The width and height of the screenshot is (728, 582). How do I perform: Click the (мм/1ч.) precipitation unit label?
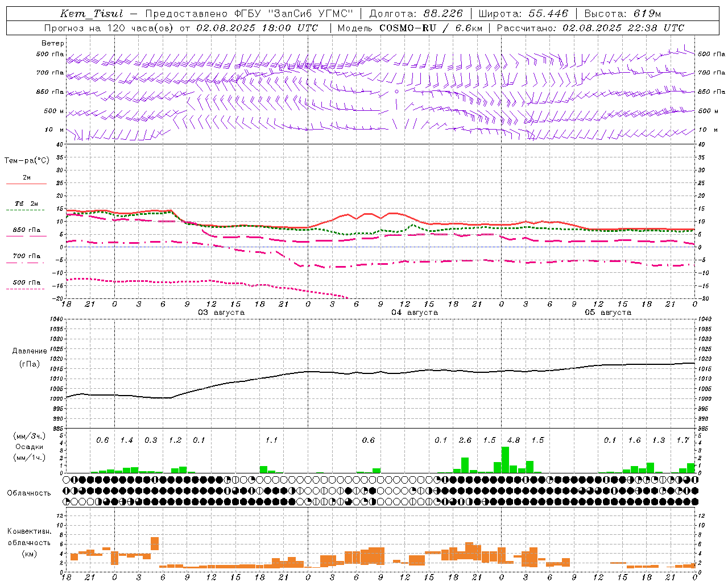coord(30,458)
